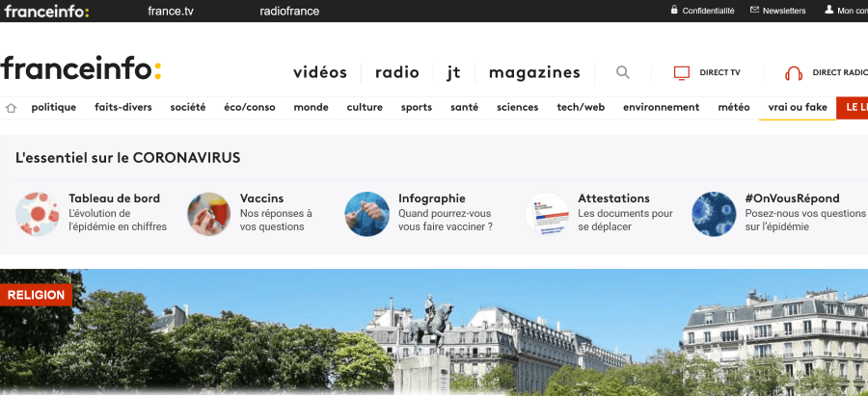868x396 pixels.
Task: Click the Newsletters envelope icon
Action: [x=754, y=10]
